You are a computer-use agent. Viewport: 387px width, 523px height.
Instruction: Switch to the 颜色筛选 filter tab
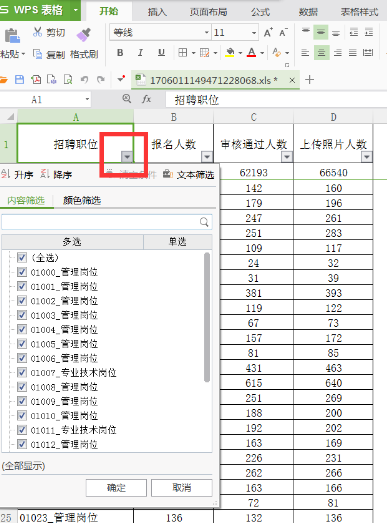[82, 200]
